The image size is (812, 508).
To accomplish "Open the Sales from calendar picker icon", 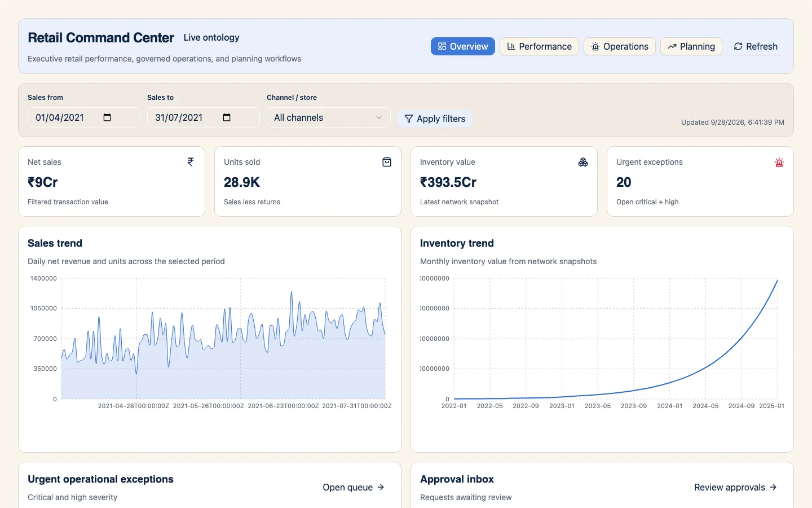I will pyautogui.click(x=107, y=117).
